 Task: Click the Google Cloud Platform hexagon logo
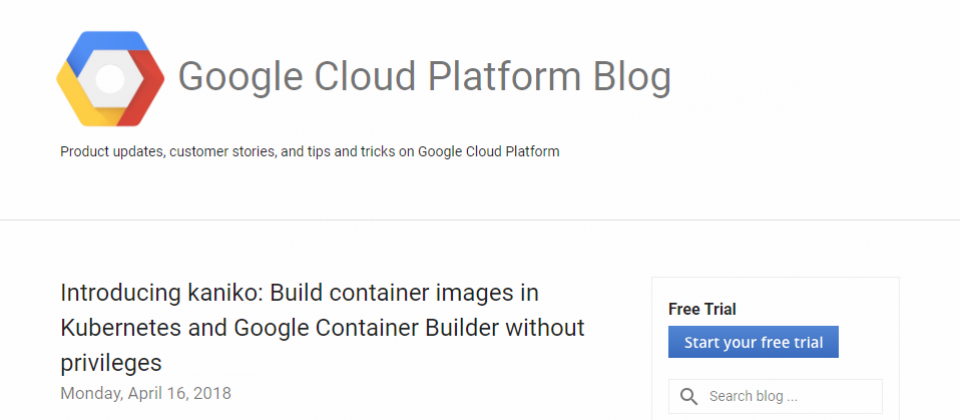[110, 79]
